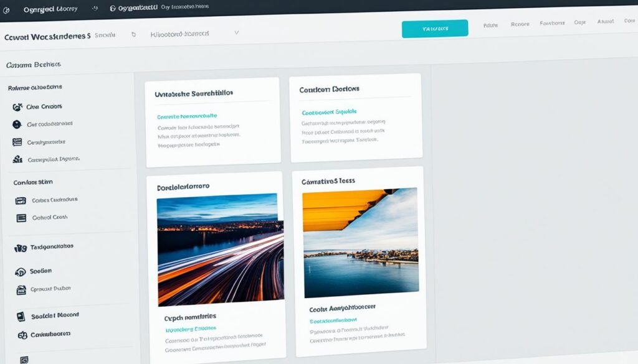Open the Fowbors item in the top navigation

(551, 23)
